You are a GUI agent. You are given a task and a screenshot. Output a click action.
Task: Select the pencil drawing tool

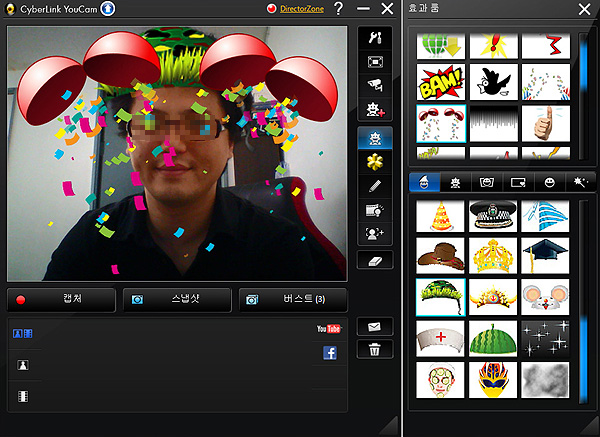click(x=374, y=185)
